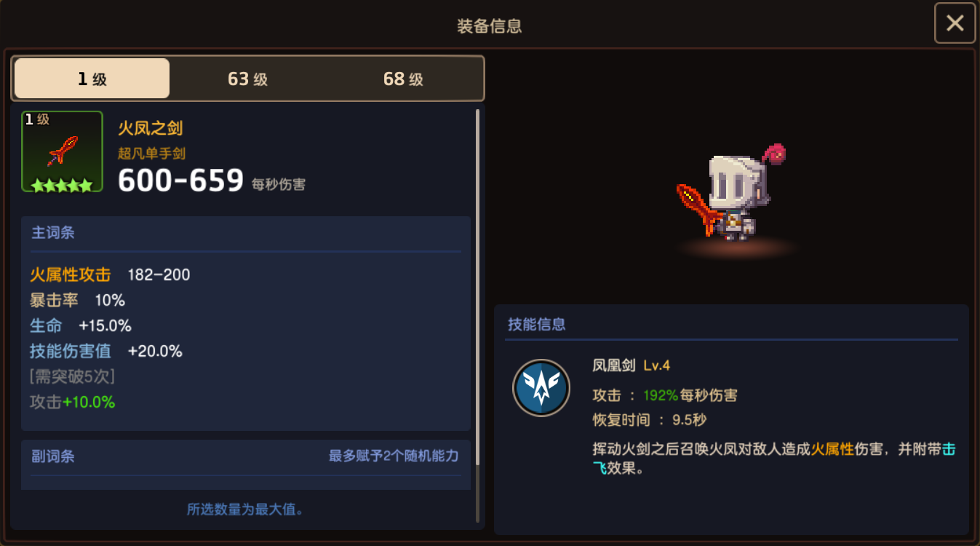Screen dimensions: 980x546
Task: Click the 火凤之剑 item name title
Action: click(x=151, y=129)
